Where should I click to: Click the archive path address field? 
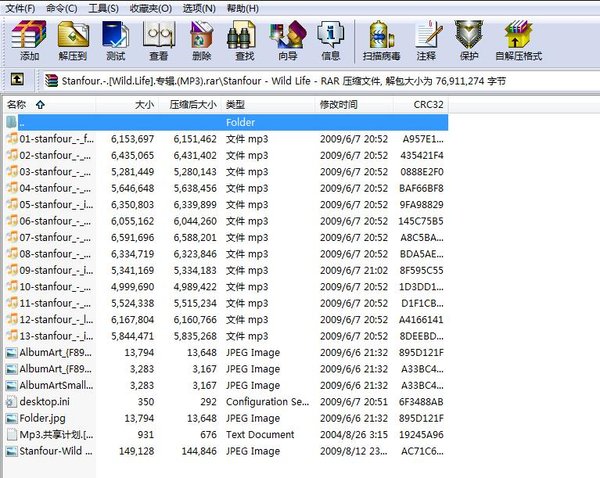coord(321,81)
